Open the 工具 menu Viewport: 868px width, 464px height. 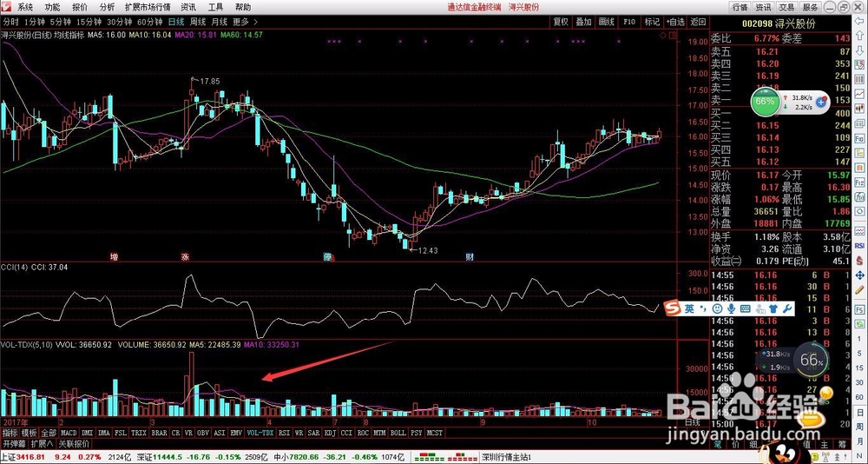[216, 7]
